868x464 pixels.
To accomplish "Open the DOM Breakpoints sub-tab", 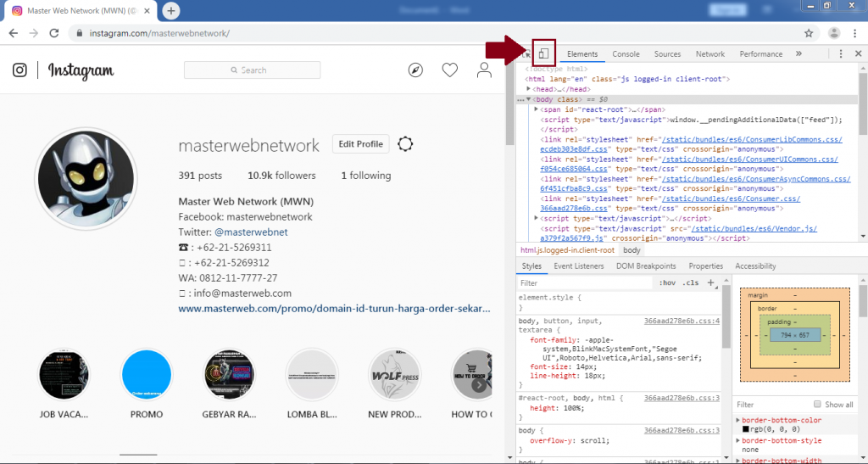I will pos(646,266).
